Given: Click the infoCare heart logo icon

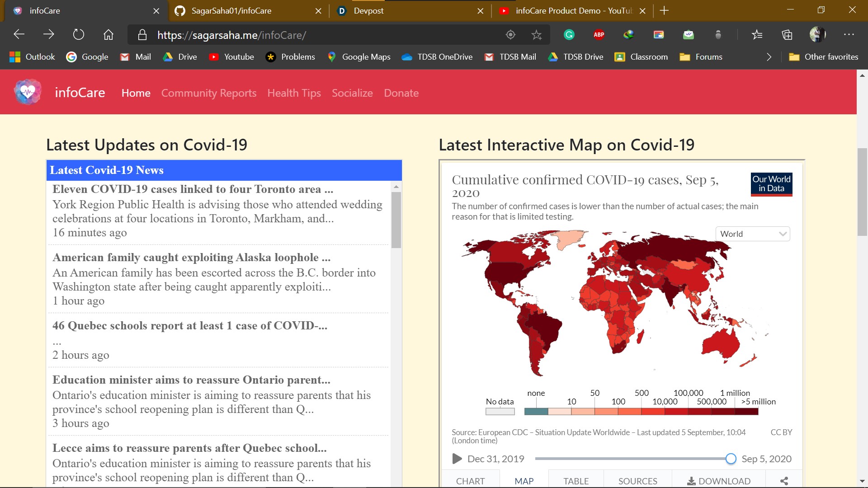Looking at the screenshot, I should (28, 92).
